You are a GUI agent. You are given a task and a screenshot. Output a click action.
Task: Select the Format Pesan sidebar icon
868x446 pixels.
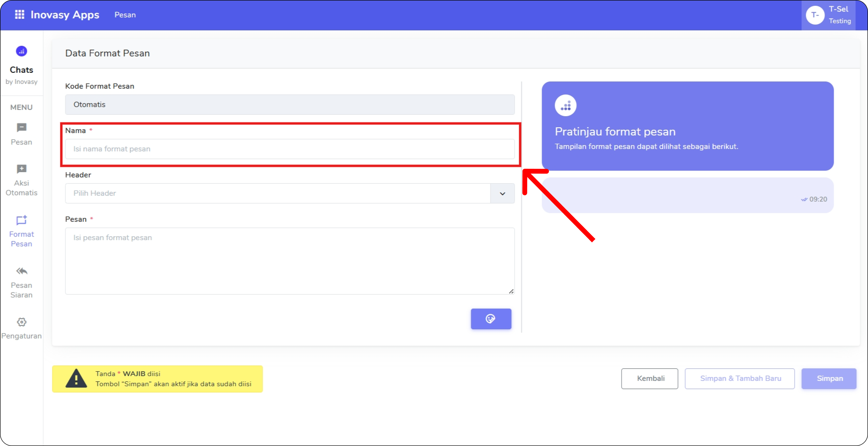coord(21,220)
